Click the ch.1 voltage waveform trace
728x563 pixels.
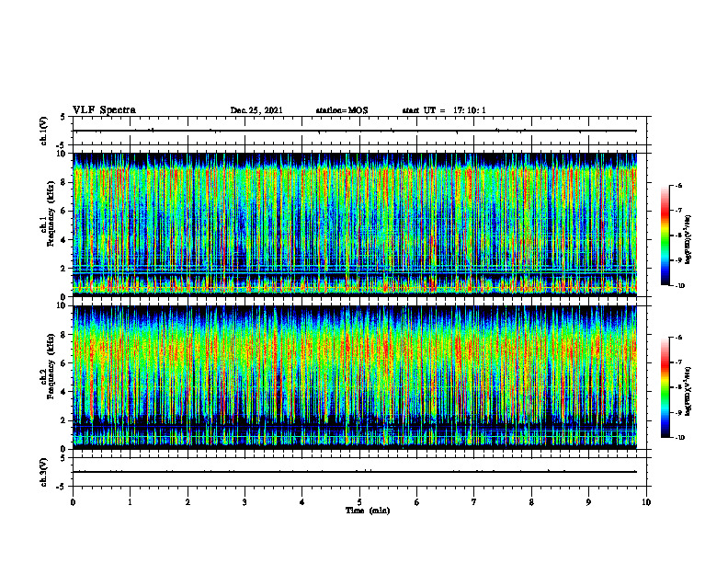355,131
